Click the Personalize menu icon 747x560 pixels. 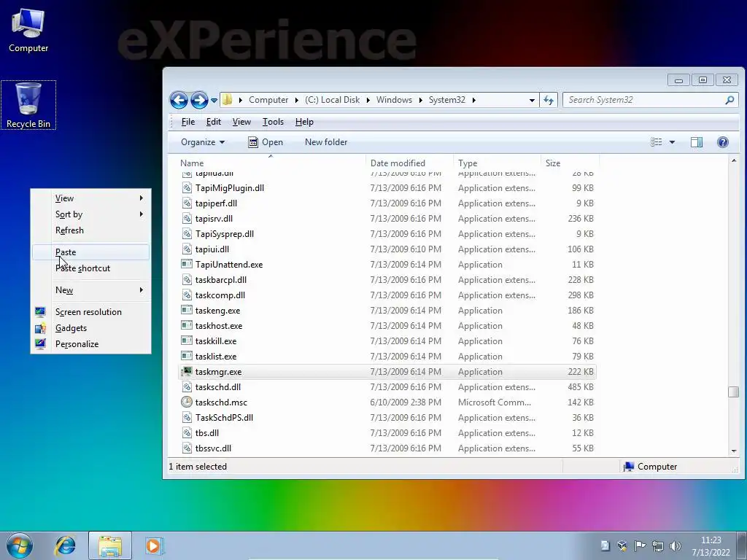tap(41, 344)
